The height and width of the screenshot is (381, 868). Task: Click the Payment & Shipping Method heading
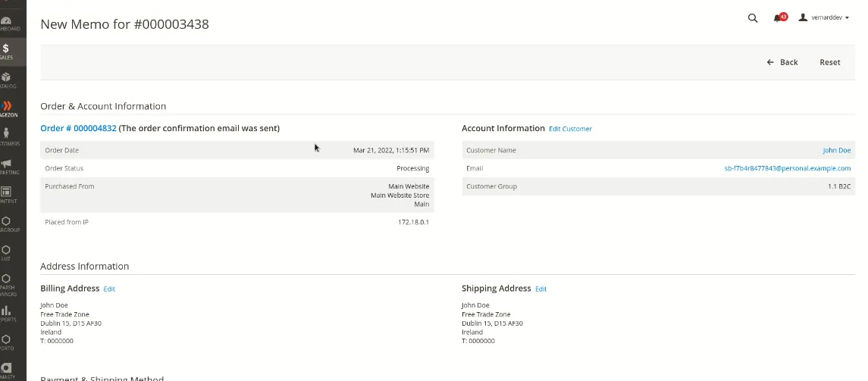click(x=102, y=379)
